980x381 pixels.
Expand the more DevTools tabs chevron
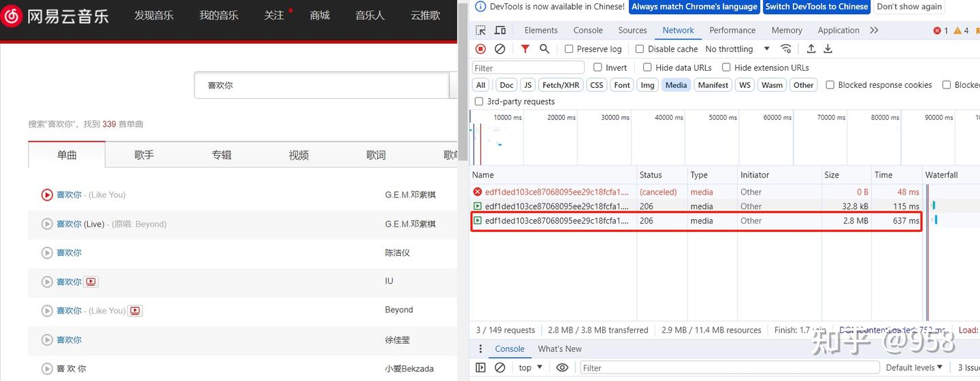tap(875, 31)
